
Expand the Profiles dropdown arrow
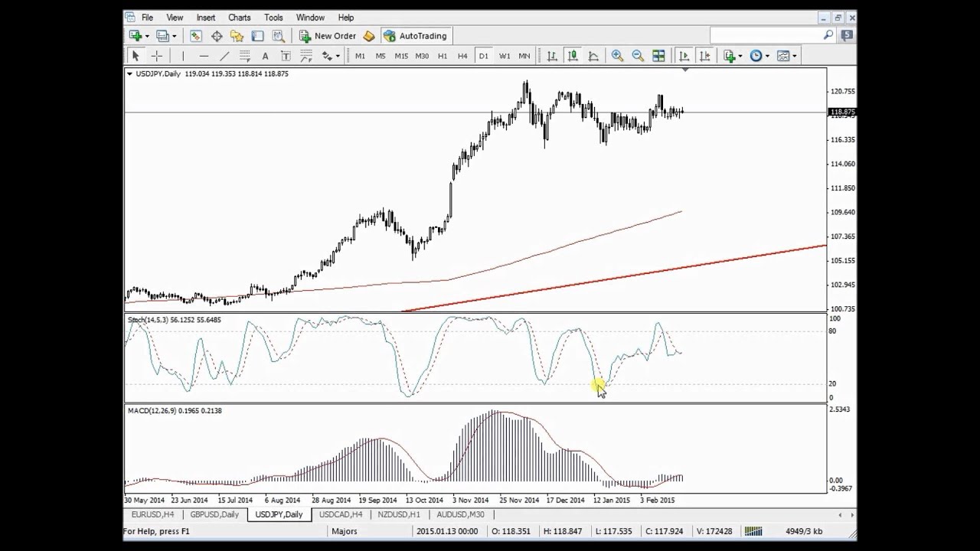[174, 36]
